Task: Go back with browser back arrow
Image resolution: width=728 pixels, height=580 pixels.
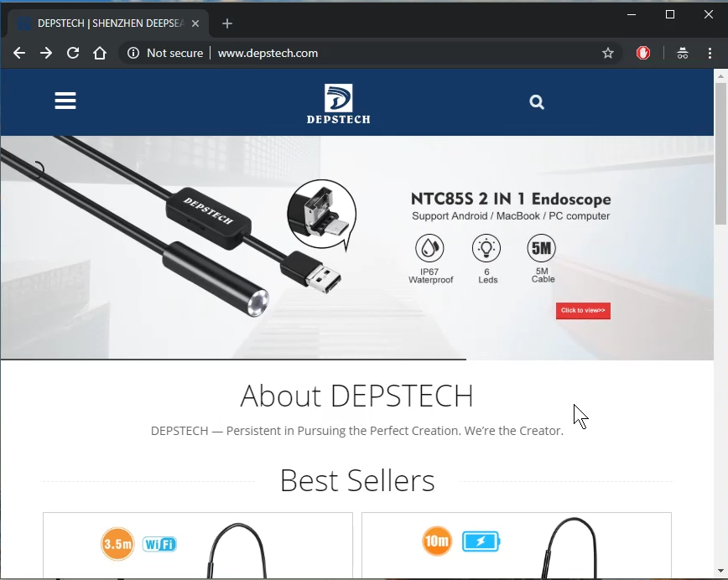Action: [x=19, y=53]
